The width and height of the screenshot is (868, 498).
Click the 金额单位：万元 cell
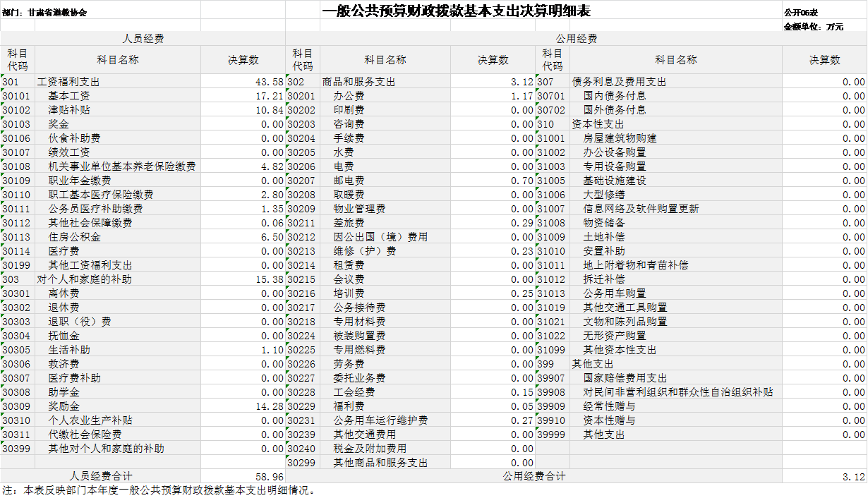click(813, 26)
